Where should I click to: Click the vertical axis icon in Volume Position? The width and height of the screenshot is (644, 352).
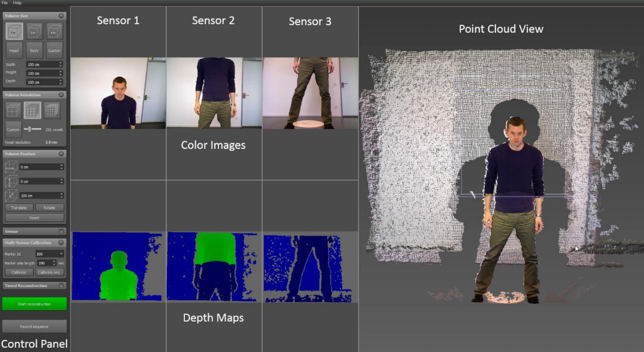click(11, 182)
